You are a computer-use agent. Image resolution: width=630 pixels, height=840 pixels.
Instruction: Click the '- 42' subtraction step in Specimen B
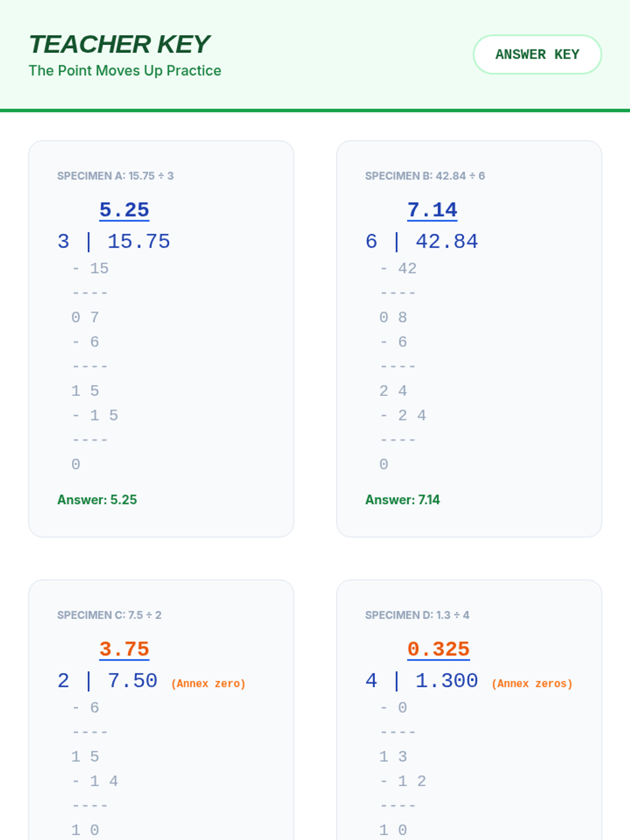click(x=398, y=269)
